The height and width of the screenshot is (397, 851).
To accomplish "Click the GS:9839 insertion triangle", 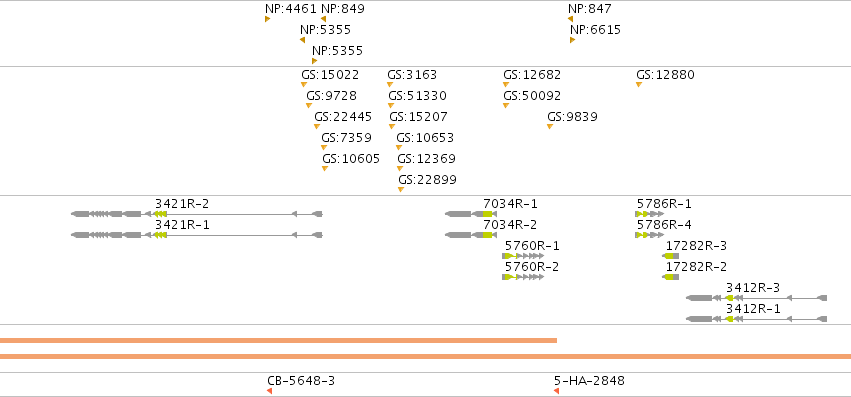I will (x=550, y=127).
